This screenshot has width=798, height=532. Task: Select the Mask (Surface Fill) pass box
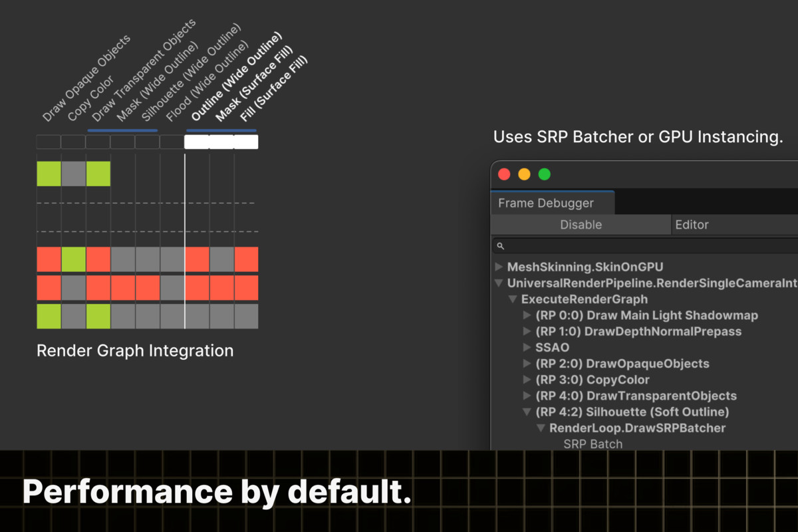pos(221,142)
